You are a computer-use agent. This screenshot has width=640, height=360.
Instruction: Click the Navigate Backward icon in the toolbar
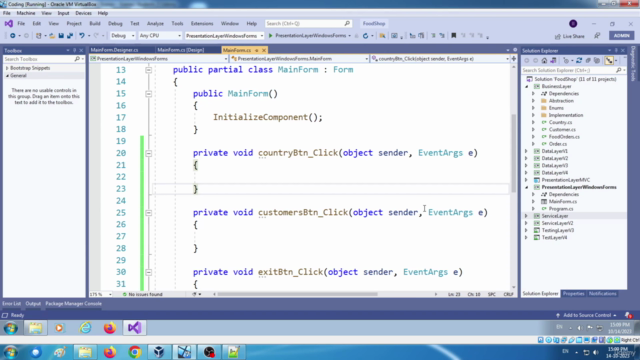point(13,36)
